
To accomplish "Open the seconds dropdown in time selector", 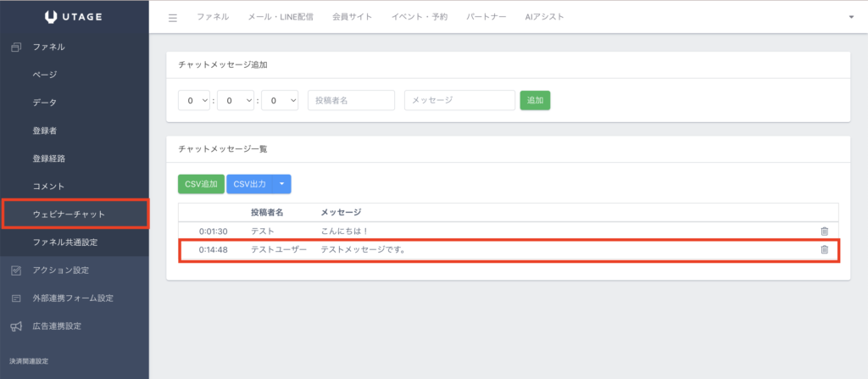I will point(280,100).
